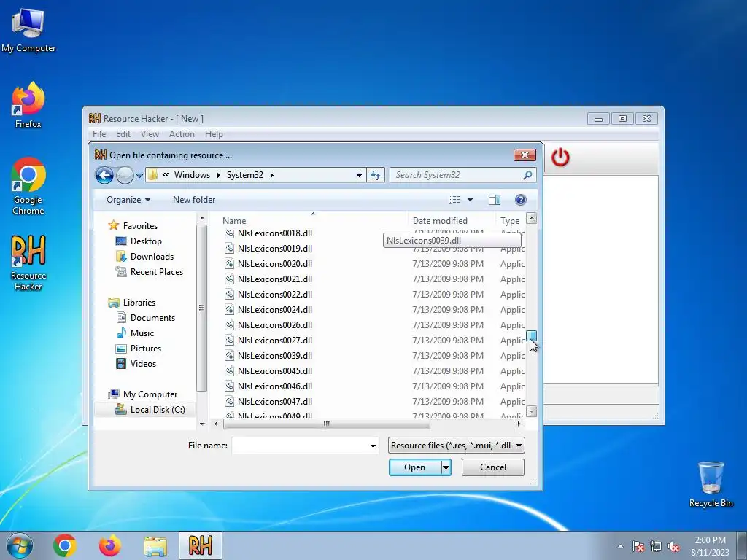Open the Organize dropdown menu
The width and height of the screenshot is (747, 560).
(x=128, y=200)
